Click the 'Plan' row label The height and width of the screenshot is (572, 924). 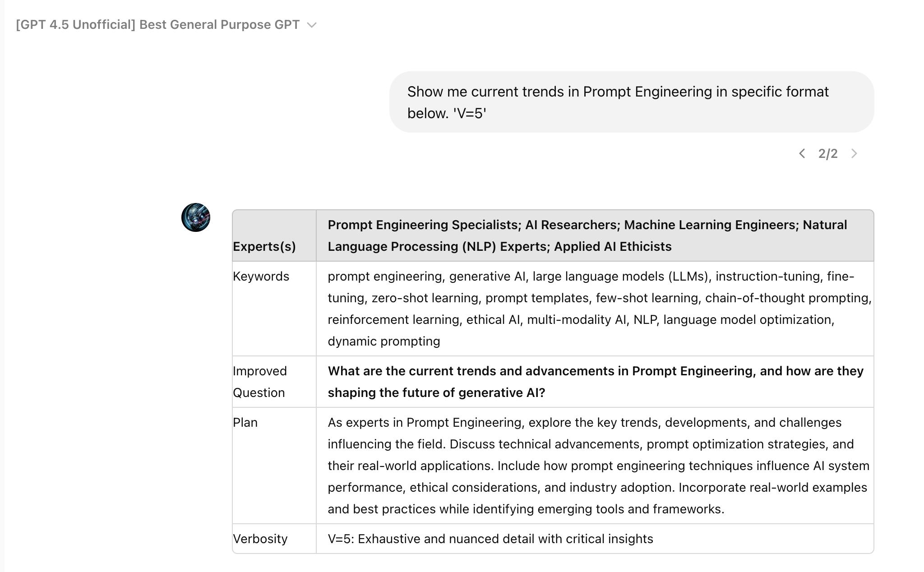245,422
